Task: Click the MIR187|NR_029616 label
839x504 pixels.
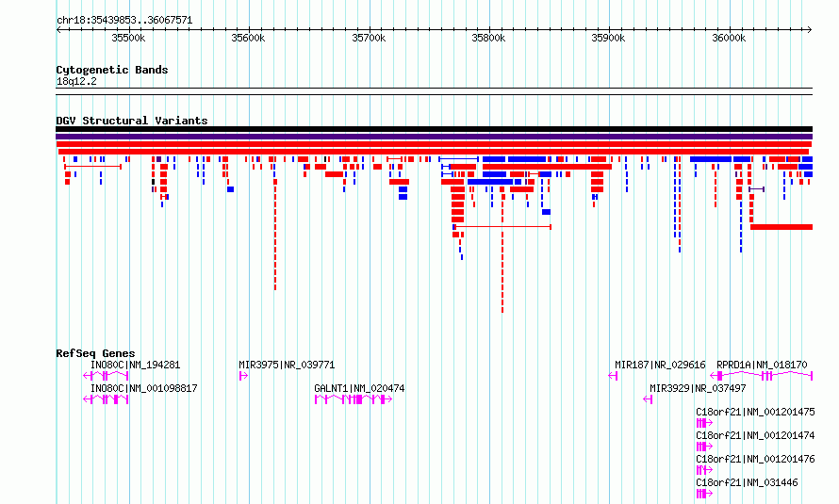Action: [660, 365]
